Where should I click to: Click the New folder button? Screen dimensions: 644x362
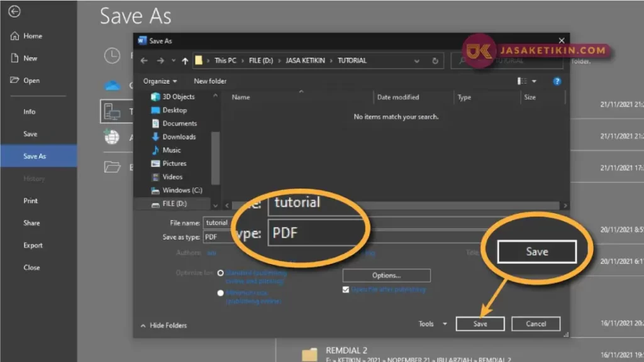coord(210,81)
